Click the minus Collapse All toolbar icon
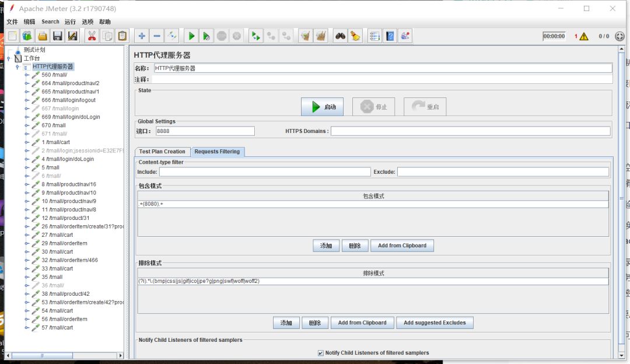630x364 pixels. pos(157,36)
